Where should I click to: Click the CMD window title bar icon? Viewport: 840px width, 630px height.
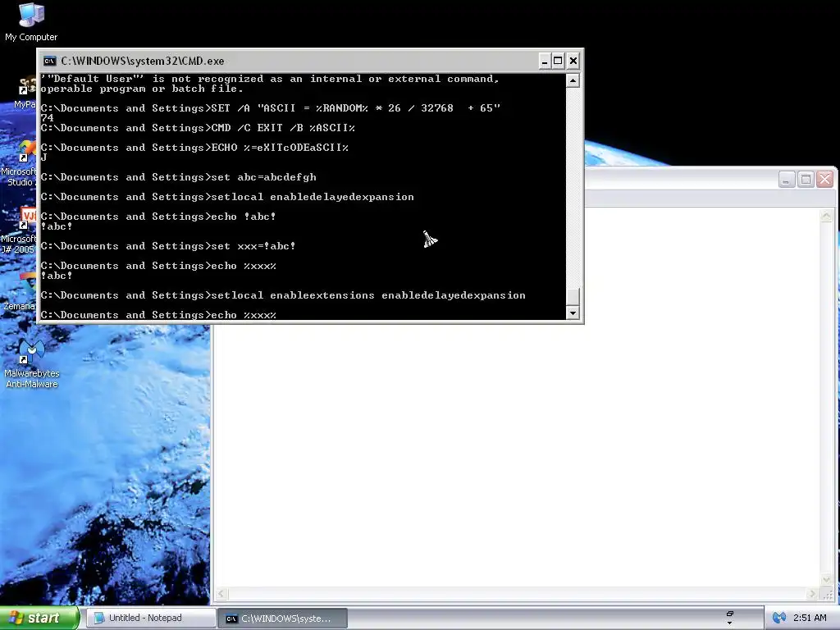click(x=50, y=61)
